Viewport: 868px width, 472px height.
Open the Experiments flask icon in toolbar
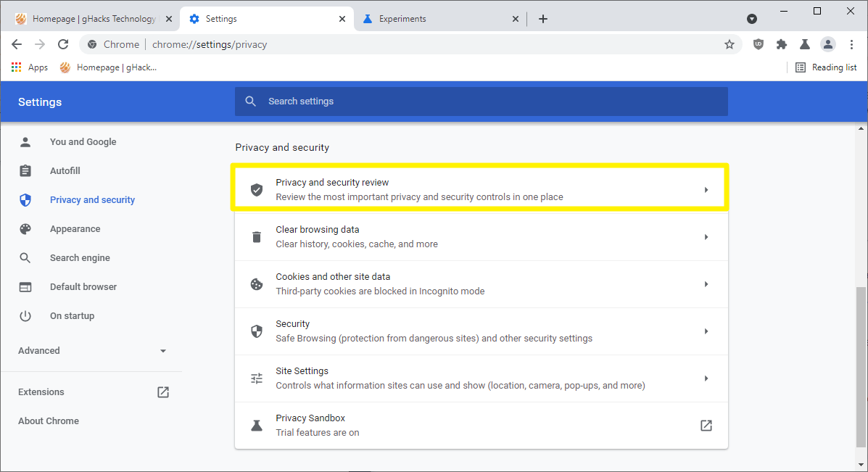point(805,44)
